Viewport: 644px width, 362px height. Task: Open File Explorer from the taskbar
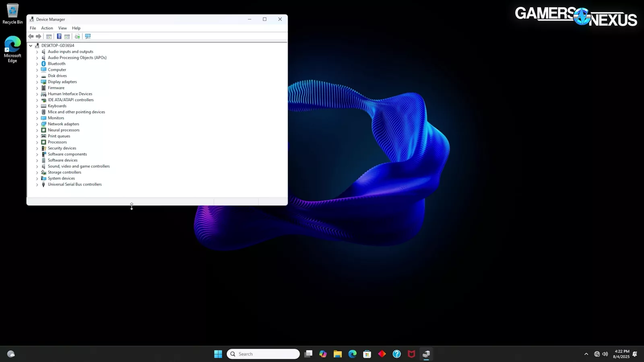tap(338, 354)
